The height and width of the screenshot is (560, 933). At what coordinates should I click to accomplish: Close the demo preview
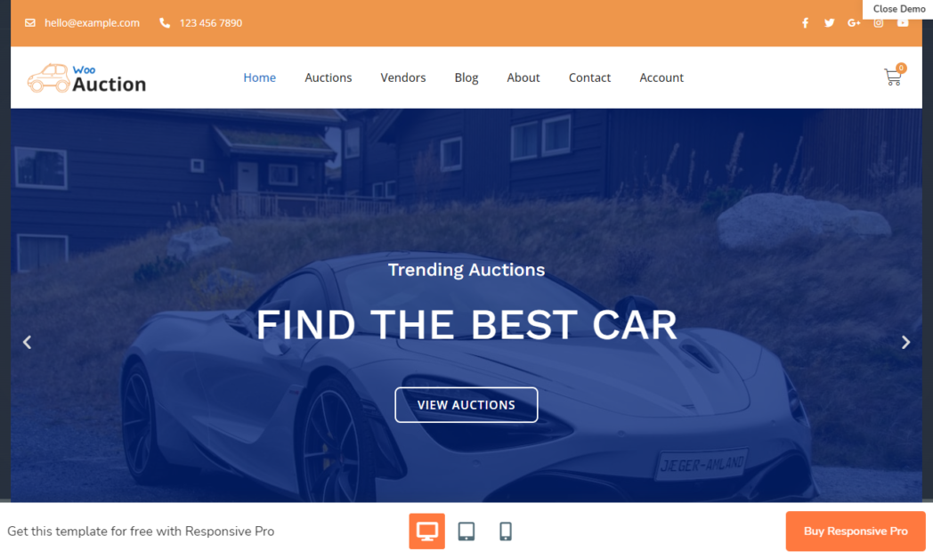pos(898,9)
